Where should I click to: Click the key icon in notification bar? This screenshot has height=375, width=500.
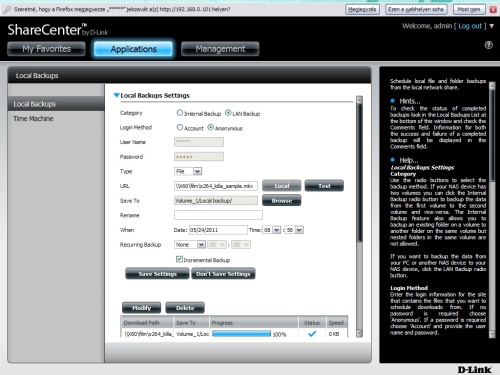[x=7, y=10]
